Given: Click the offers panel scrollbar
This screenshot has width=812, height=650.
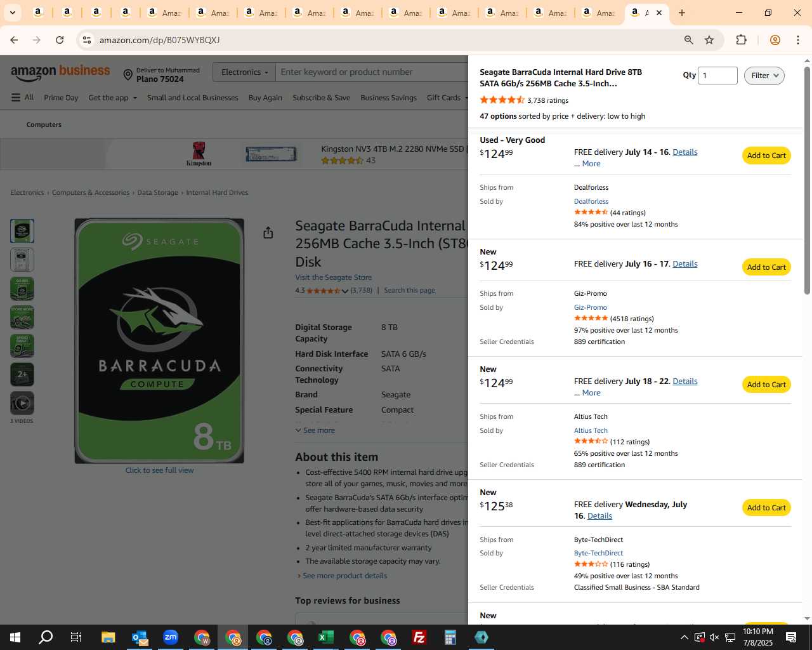Looking at the screenshot, I should tap(807, 180).
